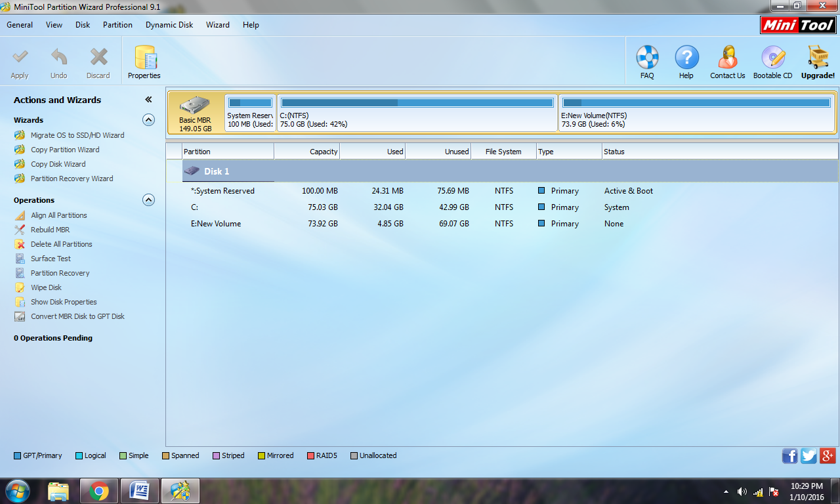The height and width of the screenshot is (504, 840).
Task: Select the C: (NTFS) partition block
Action: [417, 113]
